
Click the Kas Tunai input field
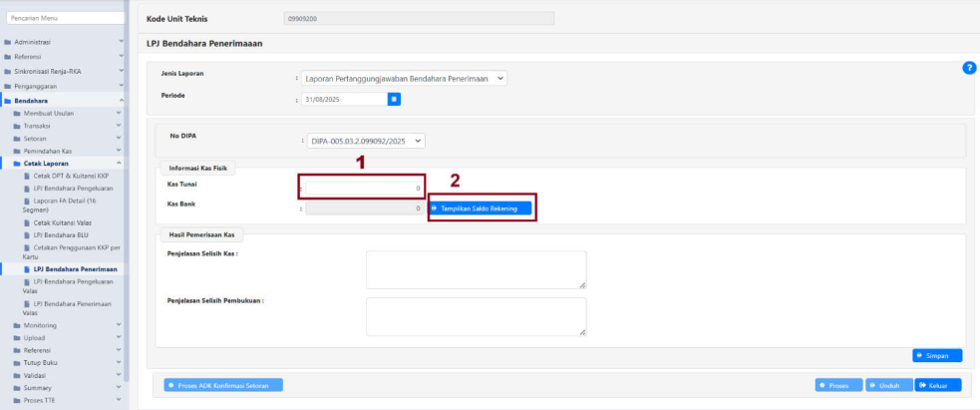[365, 188]
